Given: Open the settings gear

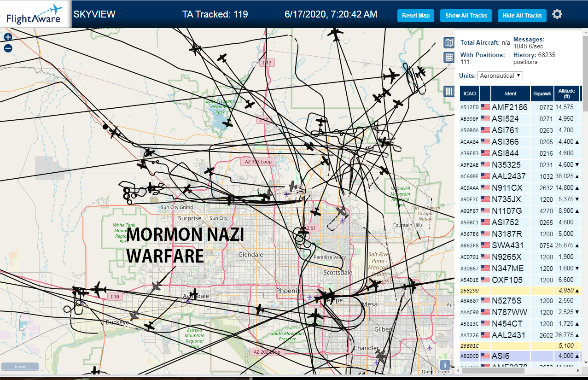Looking at the screenshot, I should coord(557,15).
